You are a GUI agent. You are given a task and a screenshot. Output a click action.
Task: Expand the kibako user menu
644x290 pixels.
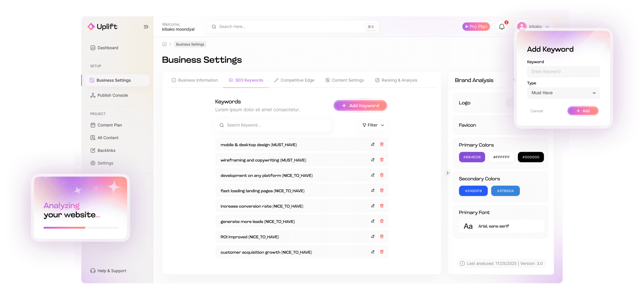[535, 26]
